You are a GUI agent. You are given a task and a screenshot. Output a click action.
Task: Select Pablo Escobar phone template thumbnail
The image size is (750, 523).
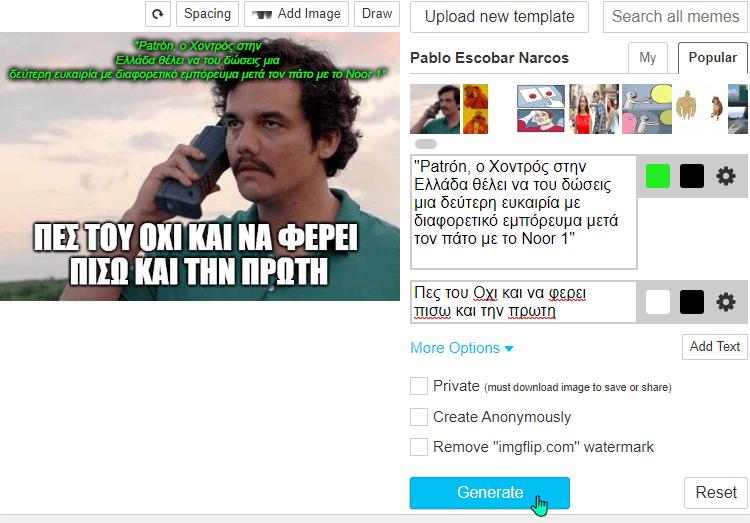click(435, 109)
